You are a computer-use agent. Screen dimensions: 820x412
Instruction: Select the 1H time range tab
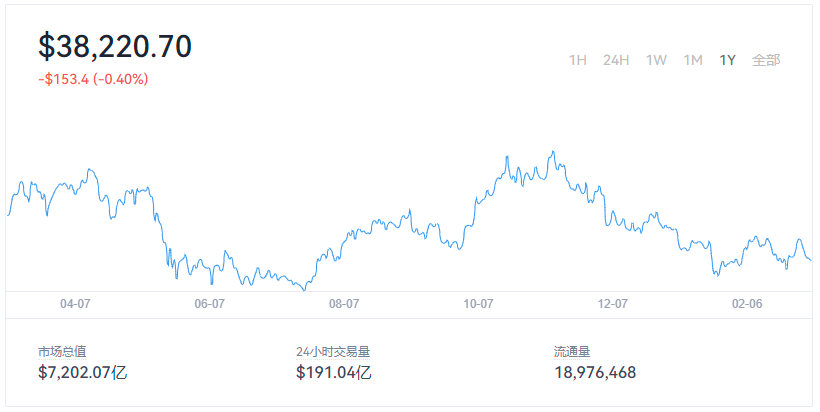coord(577,60)
